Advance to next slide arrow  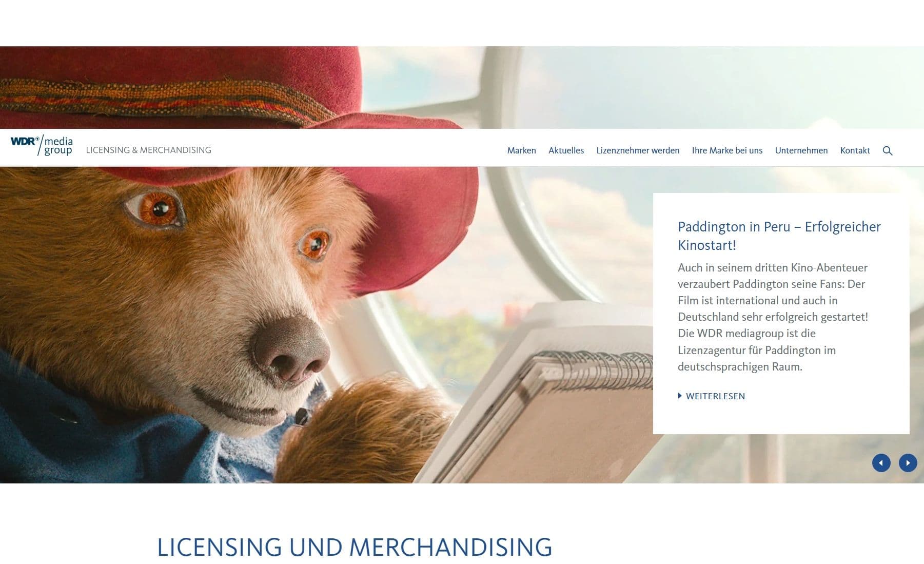point(908,463)
